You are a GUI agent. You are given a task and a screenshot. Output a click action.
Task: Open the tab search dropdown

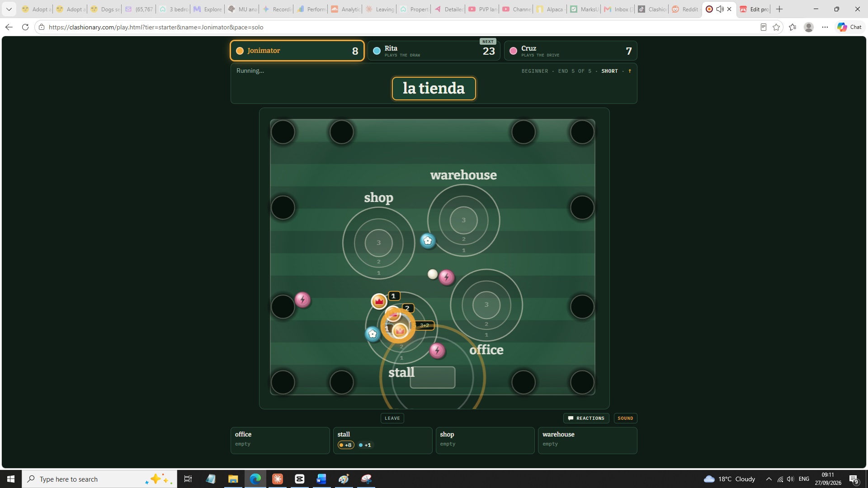tap(9, 9)
